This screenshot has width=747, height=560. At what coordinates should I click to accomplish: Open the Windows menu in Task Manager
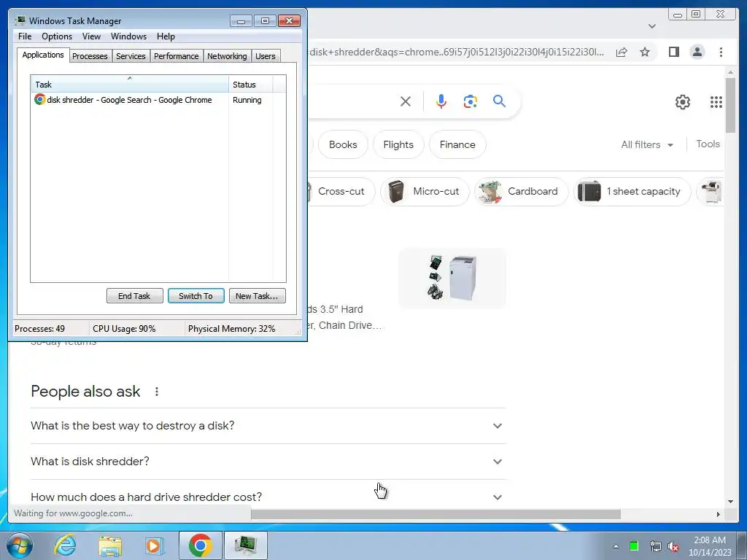pyautogui.click(x=128, y=36)
